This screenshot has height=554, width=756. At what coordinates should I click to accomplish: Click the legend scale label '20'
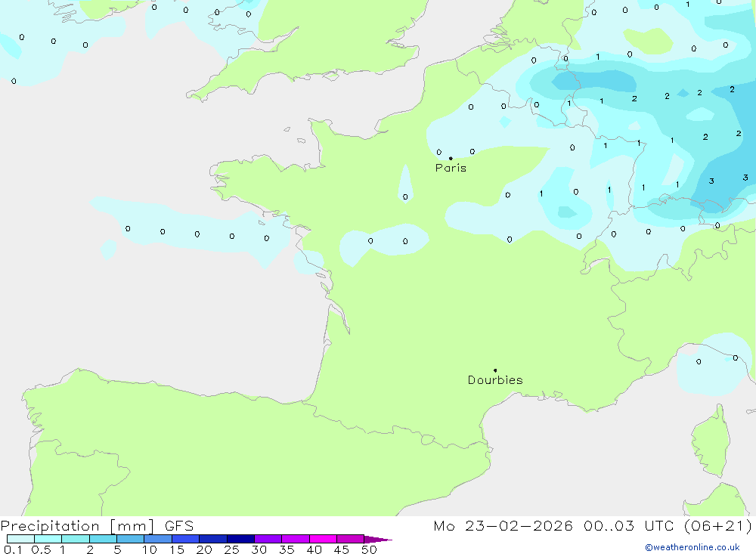click(x=204, y=549)
